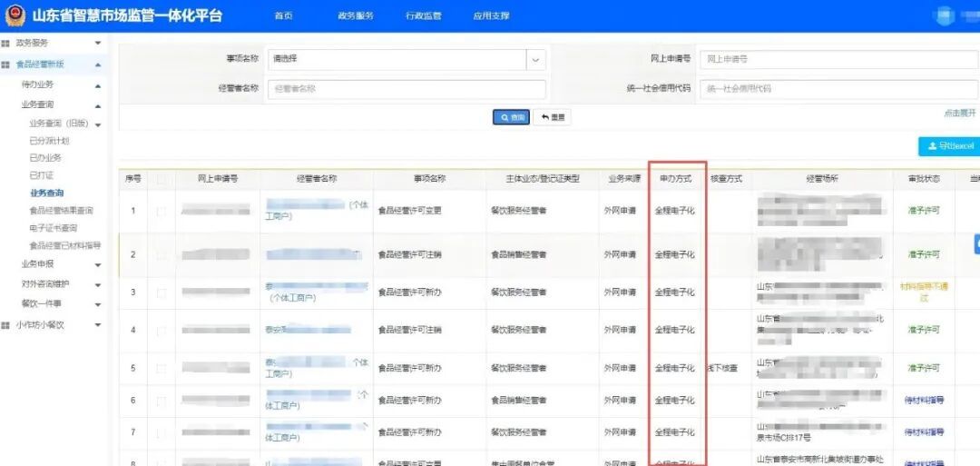Export results with 导出excel button
Viewport: 980px width, 466px height.
(x=948, y=146)
